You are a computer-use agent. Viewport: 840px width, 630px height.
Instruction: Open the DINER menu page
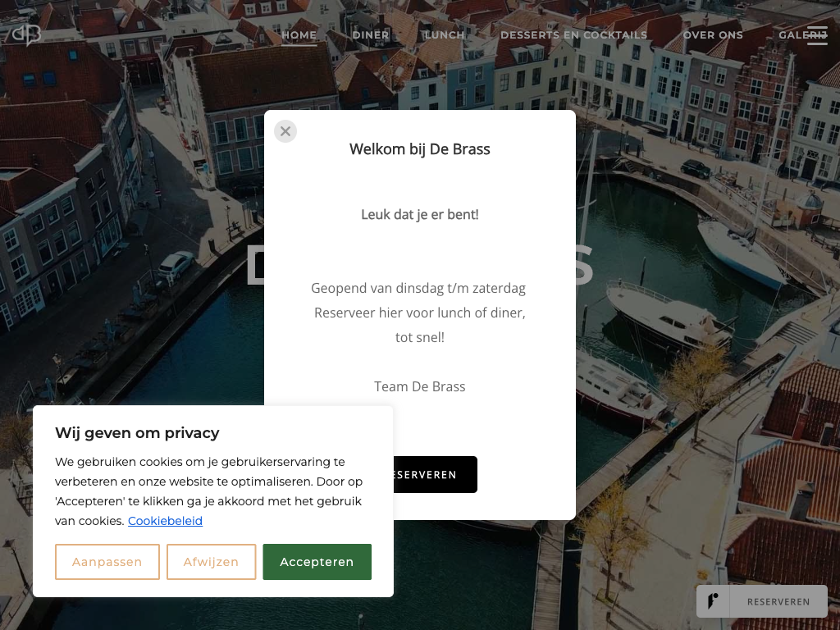(370, 35)
